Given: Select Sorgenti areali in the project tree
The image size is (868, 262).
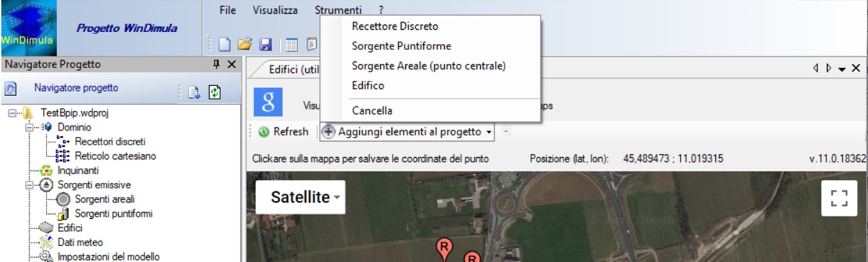Looking at the screenshot, I should point(99,200).
